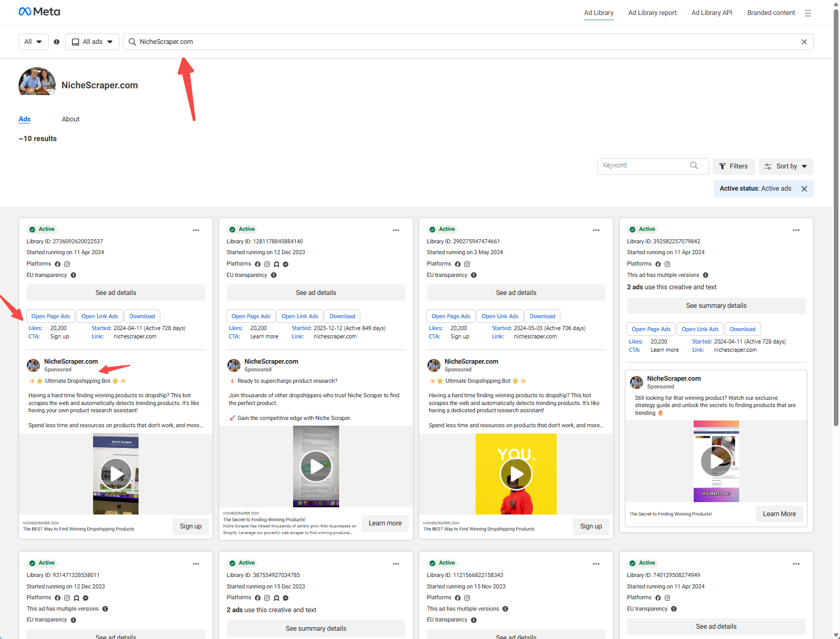Viewport: 840px width, 639px height.
Task: Click Instagram platform icon on ad 2736092620022537
Action: point(67,264)
